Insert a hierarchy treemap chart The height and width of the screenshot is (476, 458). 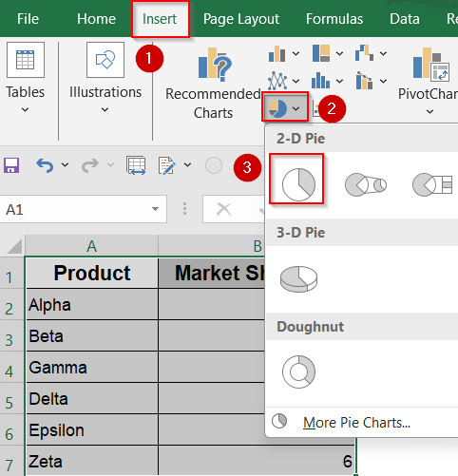pos(321,53)
